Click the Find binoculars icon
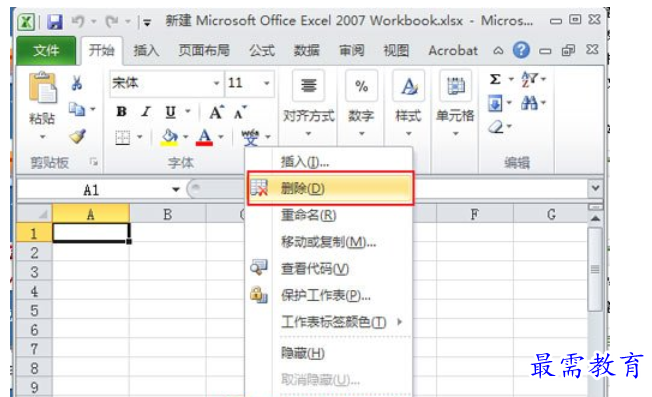The height and width of the screenshot is (397, 652). click(x=529, y=103)
